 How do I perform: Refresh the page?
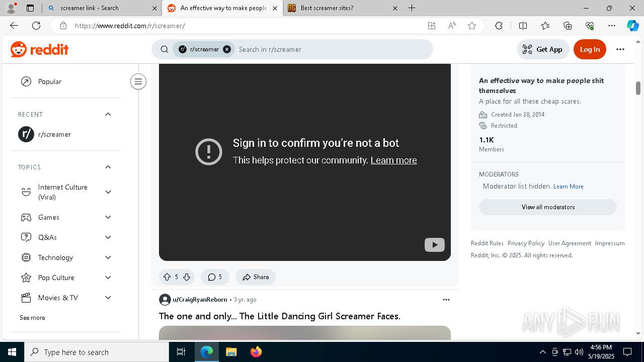[x=36, y=26]
